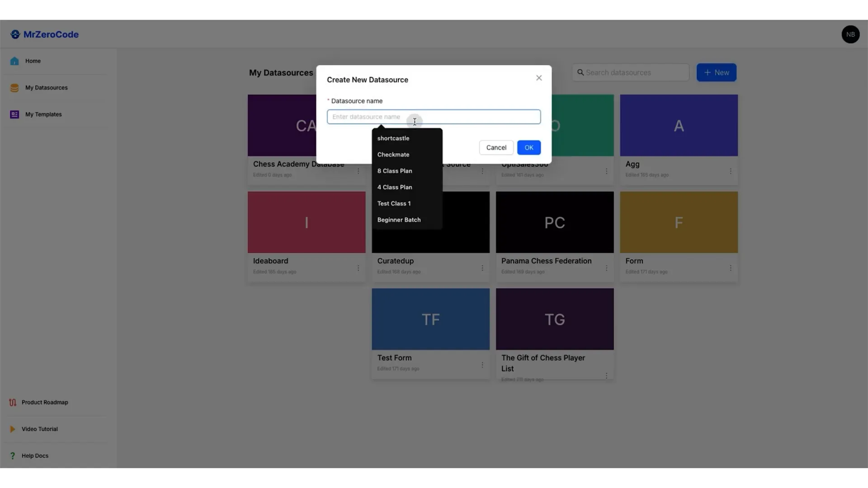Viewport: 868px width, 488px height.
Task: Click the Product Roadmap icon
Action: coord(13,402)
